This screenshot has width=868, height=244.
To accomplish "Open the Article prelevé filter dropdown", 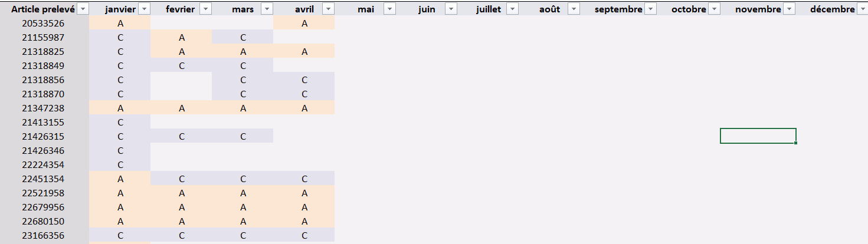I will (83, 9).
